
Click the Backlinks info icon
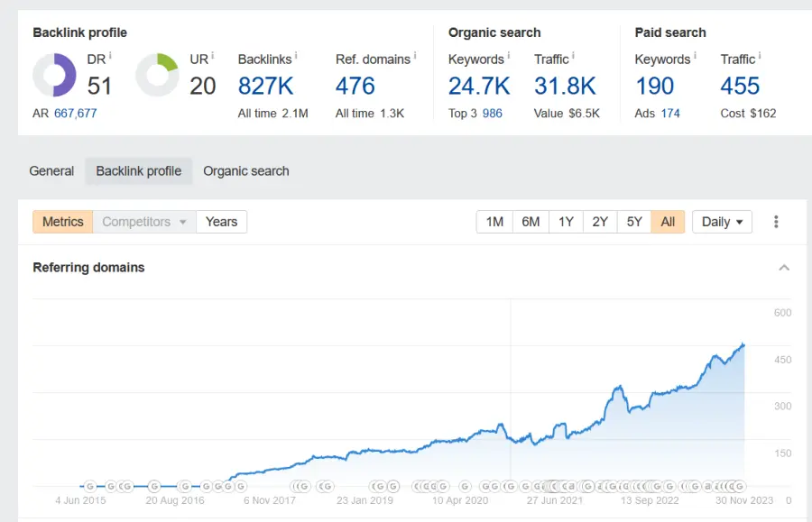tap(295, 56)
